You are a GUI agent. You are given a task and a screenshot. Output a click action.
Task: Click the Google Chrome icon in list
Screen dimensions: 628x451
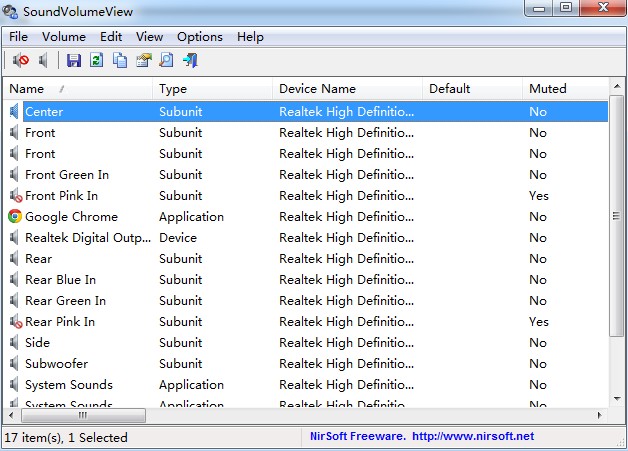(15, 216)
